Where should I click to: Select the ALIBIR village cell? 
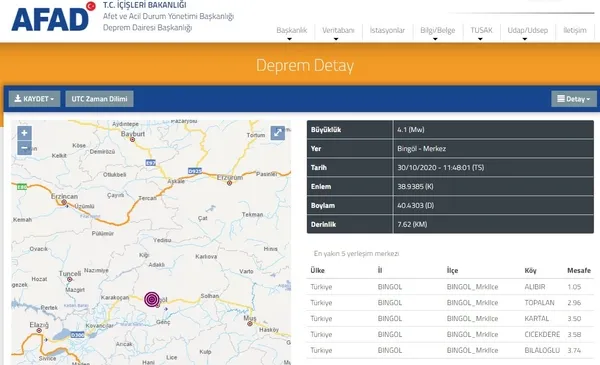535,287
